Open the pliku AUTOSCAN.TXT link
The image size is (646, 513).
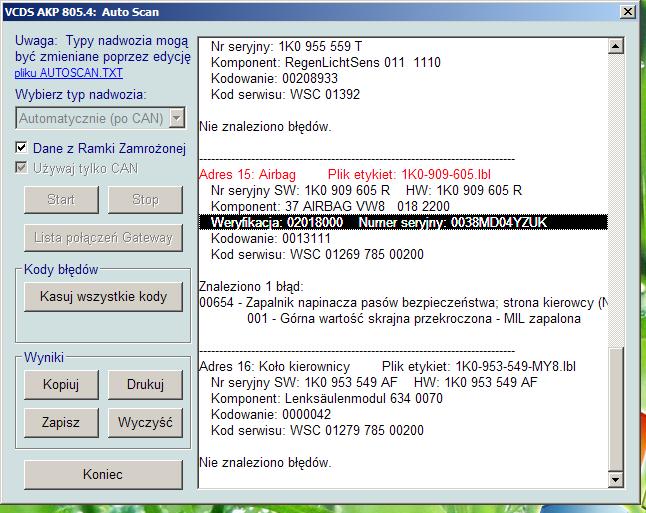68,73
